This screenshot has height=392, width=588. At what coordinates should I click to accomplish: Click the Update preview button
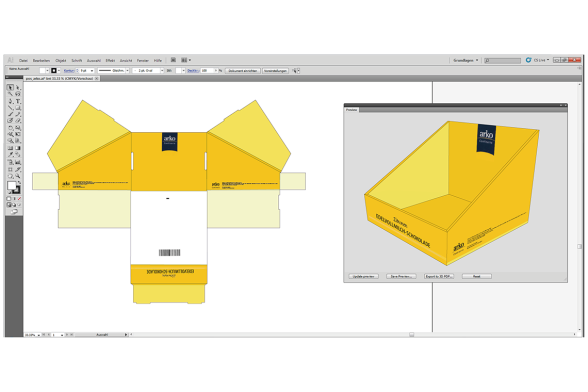pos(364,276)
